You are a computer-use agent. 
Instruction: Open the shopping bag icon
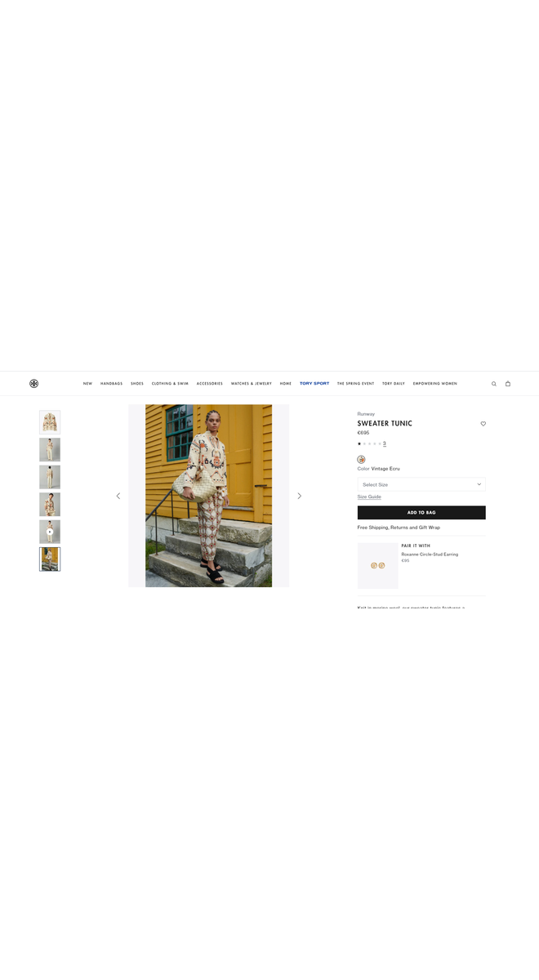point(508,384)
